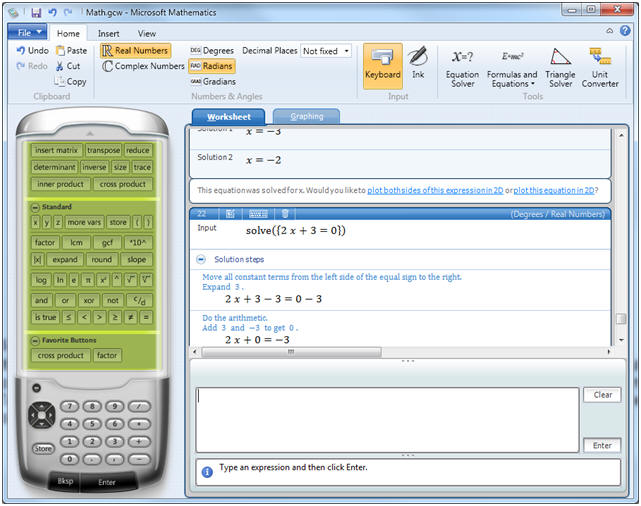
Task: Click the absolute value |x| key
Action: [x=37, y=260]
